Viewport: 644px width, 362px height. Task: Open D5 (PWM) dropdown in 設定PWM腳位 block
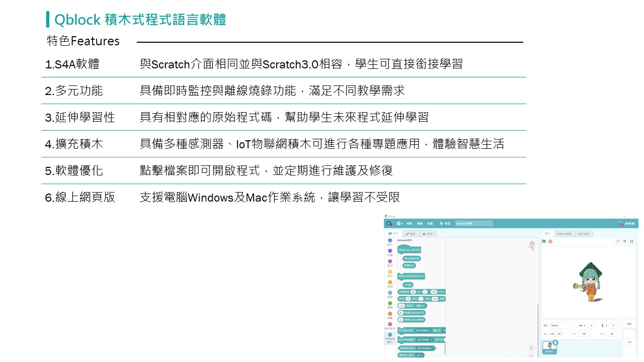tap(424, 339)
